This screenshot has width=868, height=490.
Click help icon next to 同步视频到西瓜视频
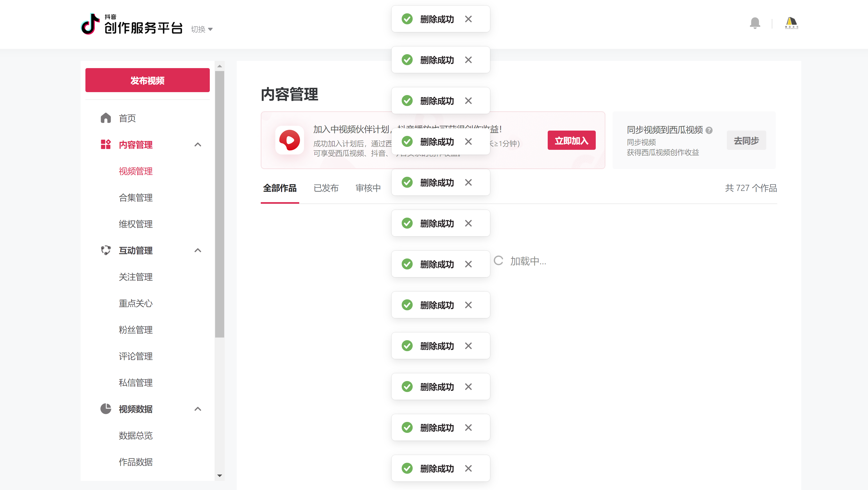click(709, 130)
